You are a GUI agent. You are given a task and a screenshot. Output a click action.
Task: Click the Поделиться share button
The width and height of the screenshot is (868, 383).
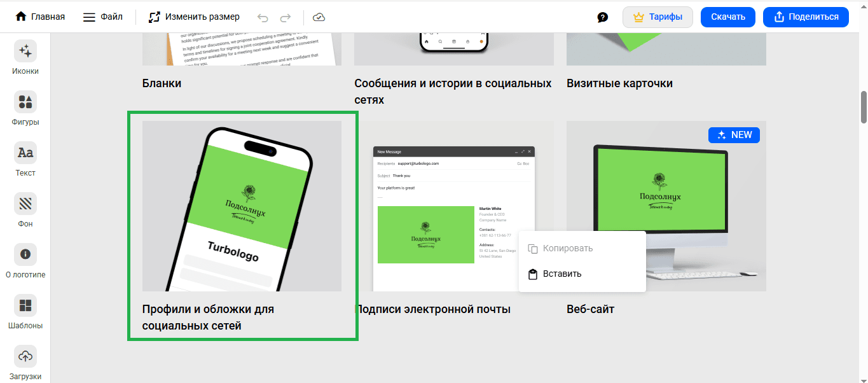(x=806, y=17)
